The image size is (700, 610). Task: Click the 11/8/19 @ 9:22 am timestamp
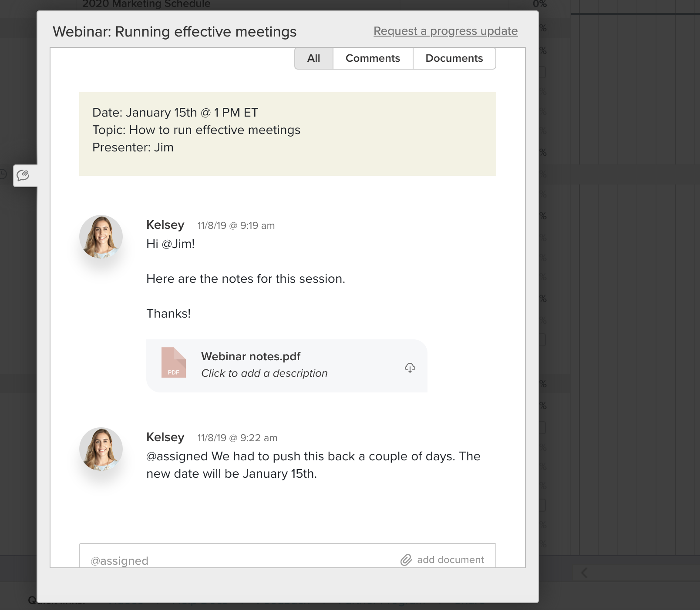coord(237,438)
